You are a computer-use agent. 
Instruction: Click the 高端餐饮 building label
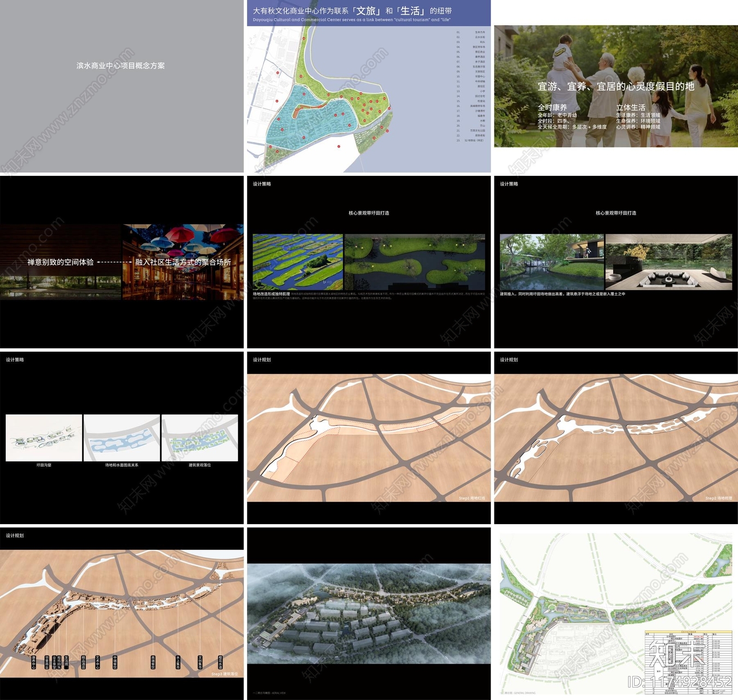point(153,662)
